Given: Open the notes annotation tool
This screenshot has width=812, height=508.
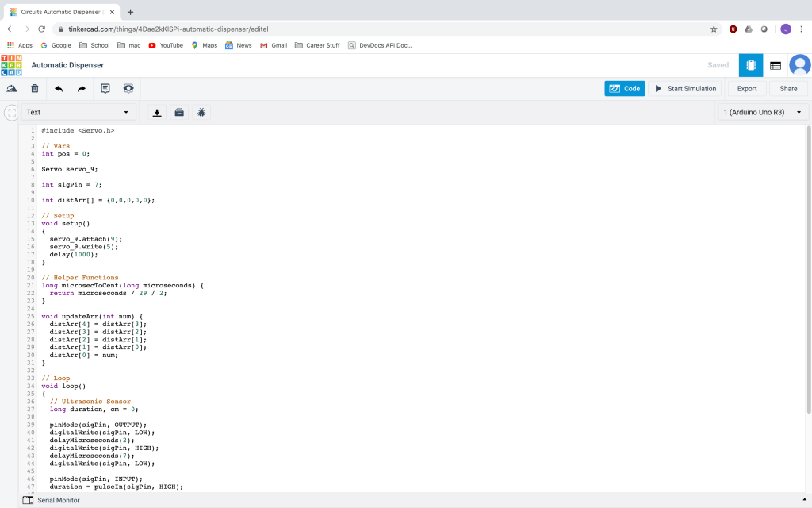Looking at the screenshot, I should [x=105, y=89].
